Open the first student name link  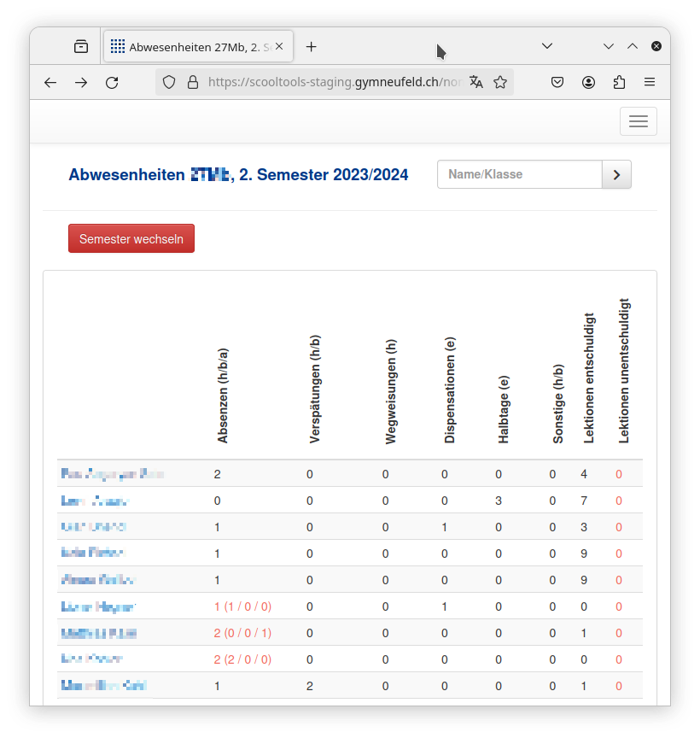112,474
